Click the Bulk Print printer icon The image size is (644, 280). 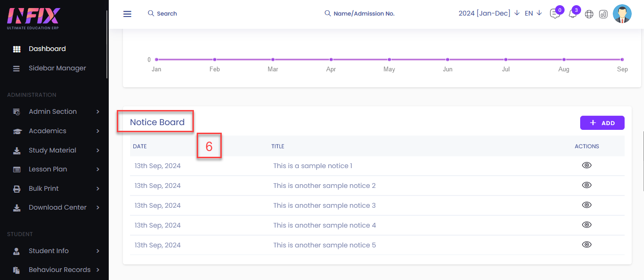pyautogui.click(x=17, y=189)
